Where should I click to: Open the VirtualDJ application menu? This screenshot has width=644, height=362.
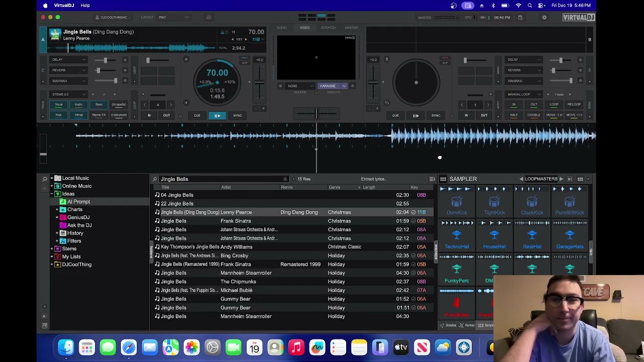64,6
